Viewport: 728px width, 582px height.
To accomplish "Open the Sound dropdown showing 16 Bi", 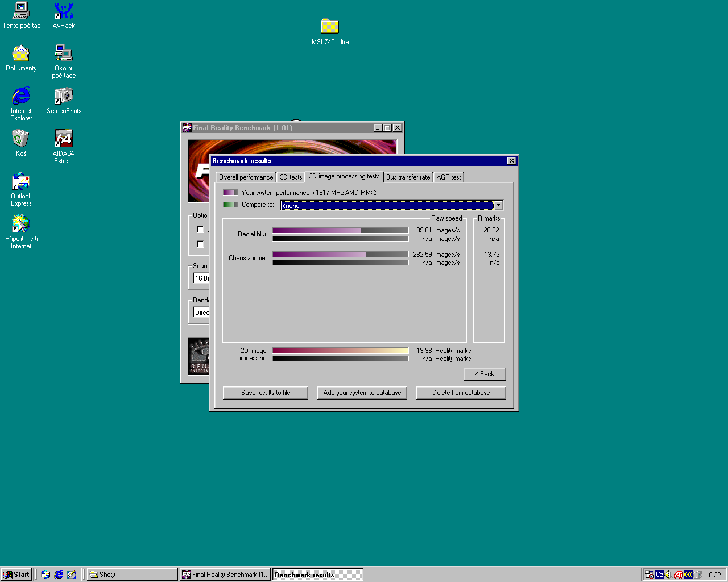I will tap(201, 278).
